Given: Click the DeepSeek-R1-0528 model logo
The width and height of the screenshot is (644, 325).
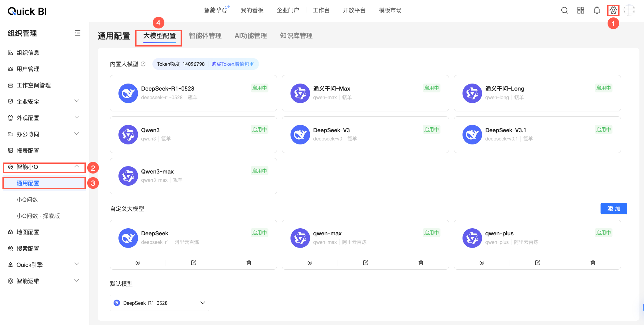Looking at the screenshot, I should (128, 93).
